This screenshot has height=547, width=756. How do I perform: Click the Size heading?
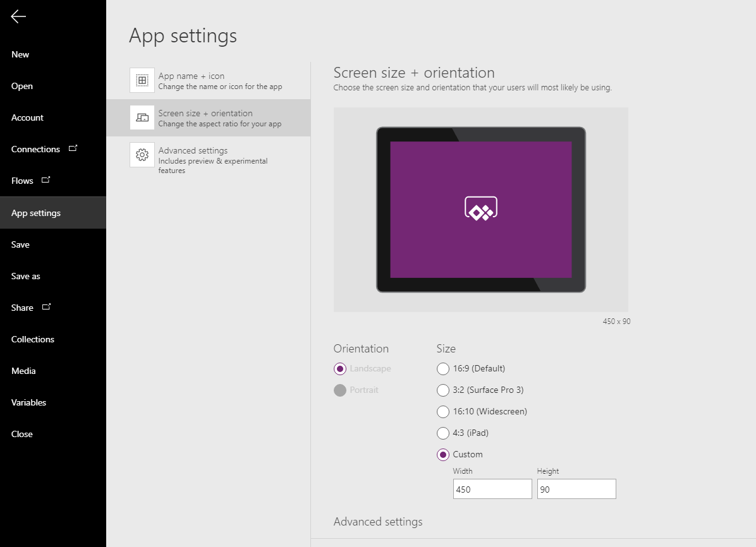(x=446, y=349)
